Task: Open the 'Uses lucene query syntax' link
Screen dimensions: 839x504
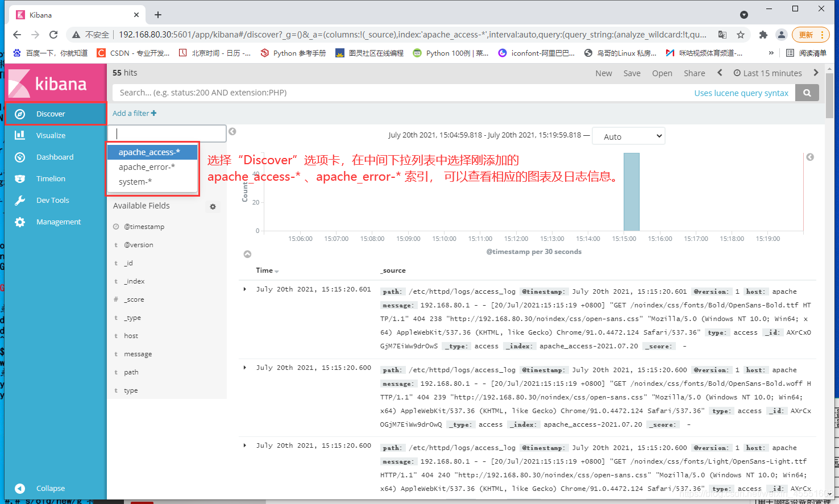Action: point(741,93)
